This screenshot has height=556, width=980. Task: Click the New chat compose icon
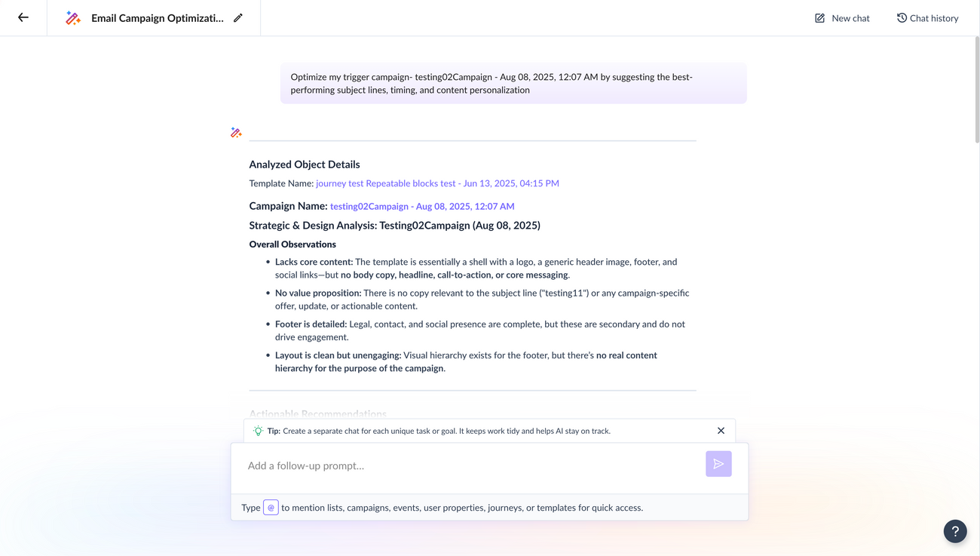(819, 17)
